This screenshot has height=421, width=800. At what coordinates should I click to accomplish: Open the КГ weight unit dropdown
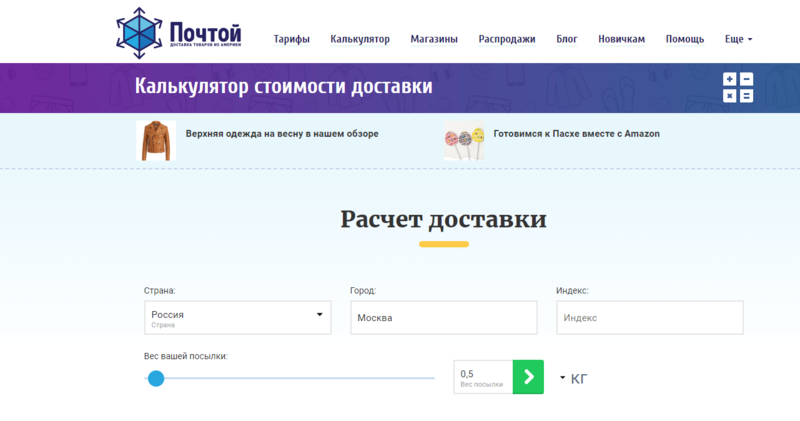point(573,378)
